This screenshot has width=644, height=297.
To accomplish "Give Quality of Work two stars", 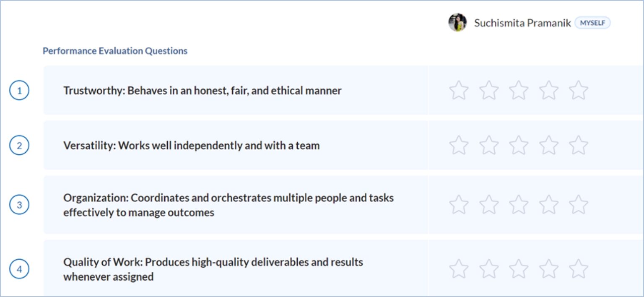I will click(x=489, y=269).
